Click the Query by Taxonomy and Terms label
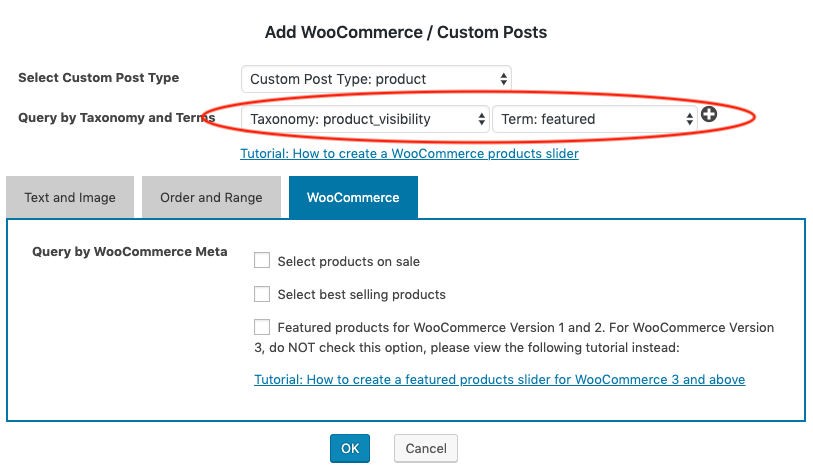 pos(116,118)
